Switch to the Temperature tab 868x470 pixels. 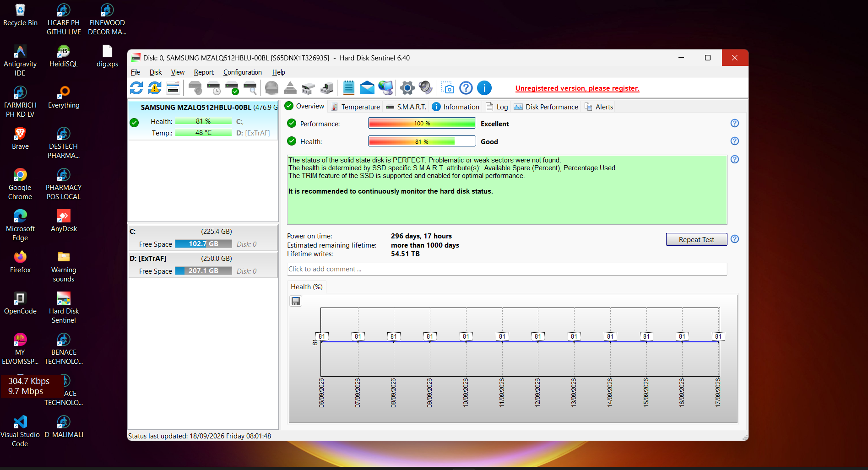pos(355,107)
